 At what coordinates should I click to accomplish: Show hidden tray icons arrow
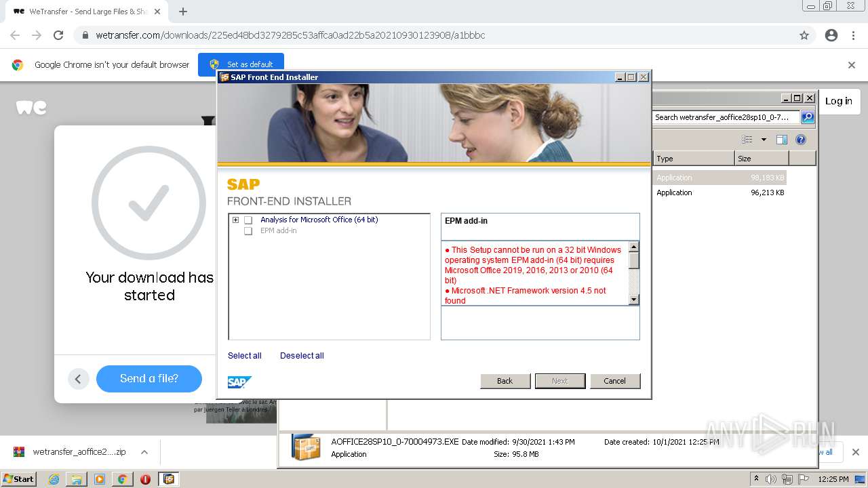click(x=756, y=479)
